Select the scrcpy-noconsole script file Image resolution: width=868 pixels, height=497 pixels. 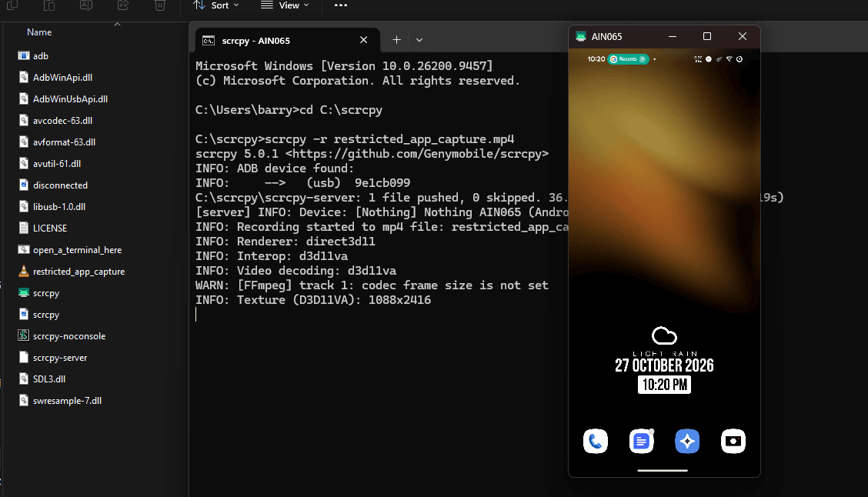point(62,336)
